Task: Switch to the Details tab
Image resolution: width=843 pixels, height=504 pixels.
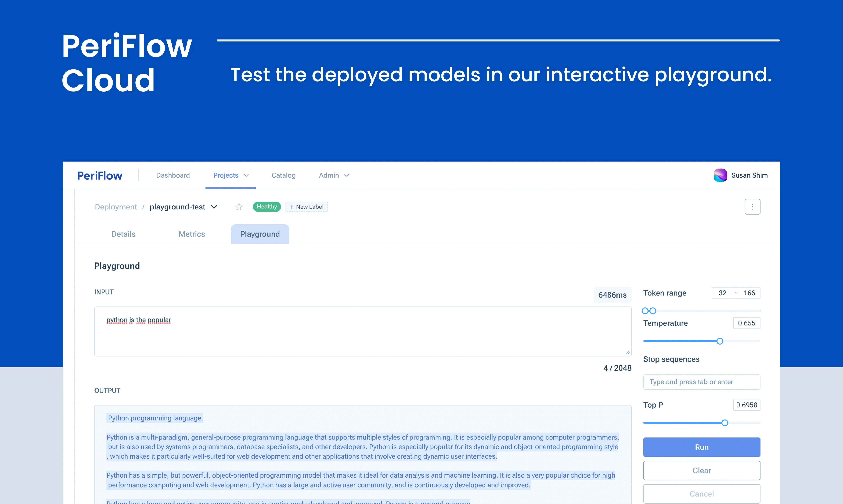Action: 123,234
